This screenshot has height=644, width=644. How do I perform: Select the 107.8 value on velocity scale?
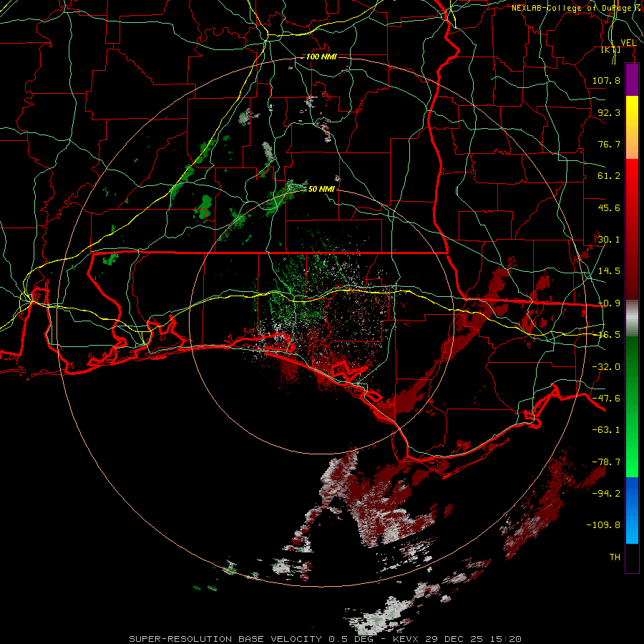pyautogui.click(x=606, y=80)
